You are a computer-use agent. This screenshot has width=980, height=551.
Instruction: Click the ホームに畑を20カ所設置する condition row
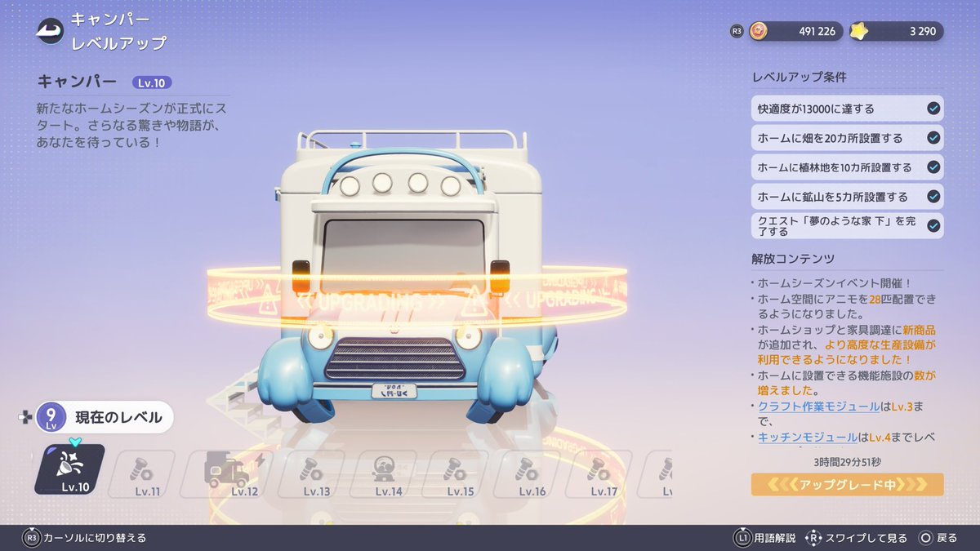tap(847, 138)
